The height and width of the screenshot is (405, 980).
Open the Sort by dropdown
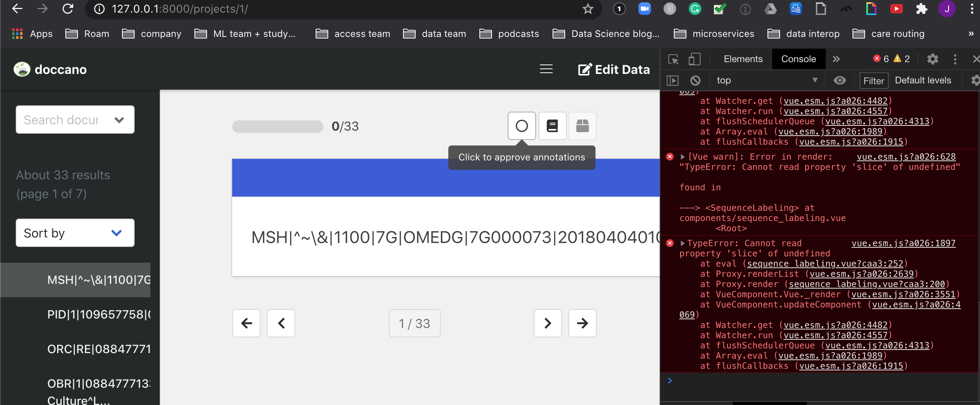[x=75, y=233]
